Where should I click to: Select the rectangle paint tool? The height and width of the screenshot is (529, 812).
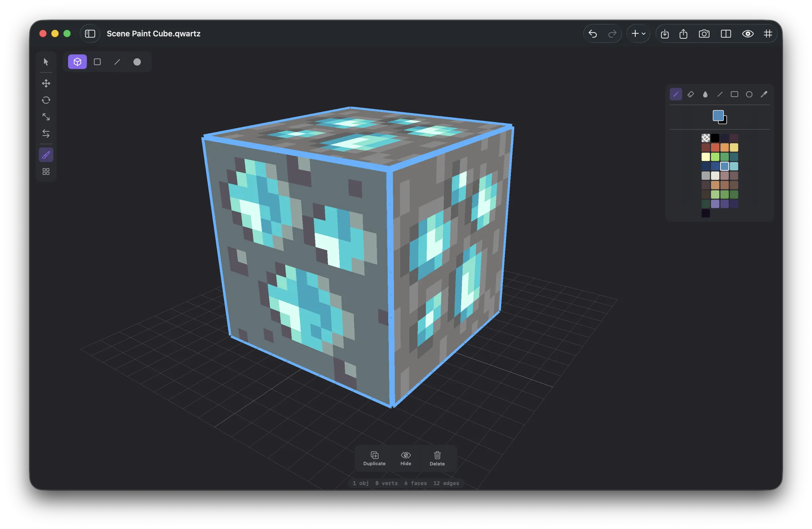(x=735, y=94)
